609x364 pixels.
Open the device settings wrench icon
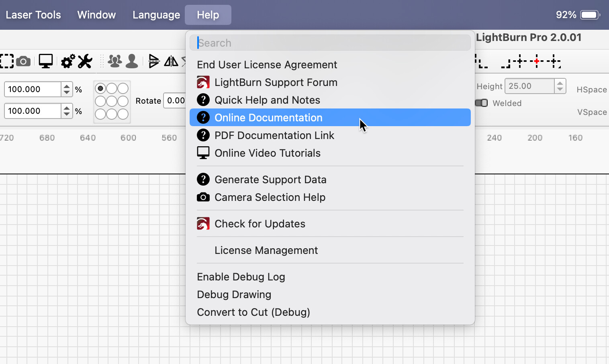pyautogui.click(x=85, y=61)
